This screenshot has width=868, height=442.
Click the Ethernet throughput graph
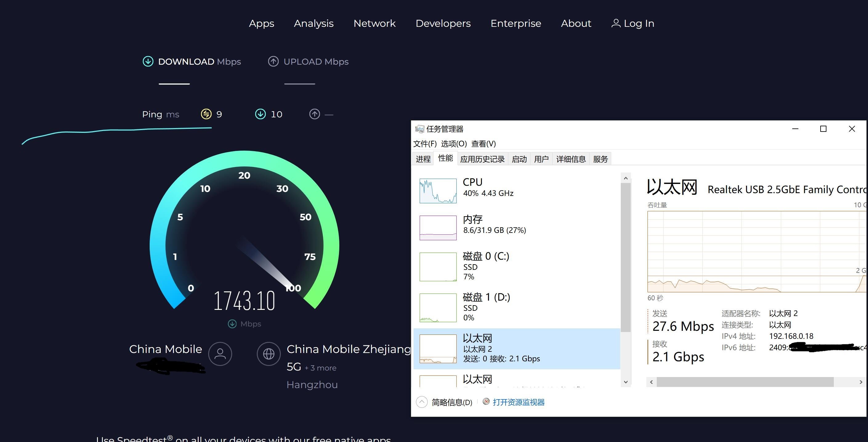(x=757, y=252)
